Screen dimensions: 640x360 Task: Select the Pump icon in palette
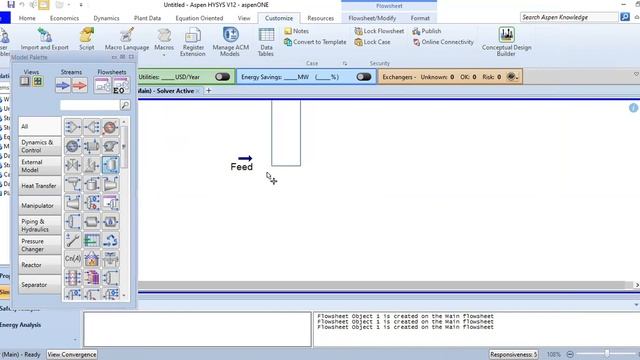110,146
